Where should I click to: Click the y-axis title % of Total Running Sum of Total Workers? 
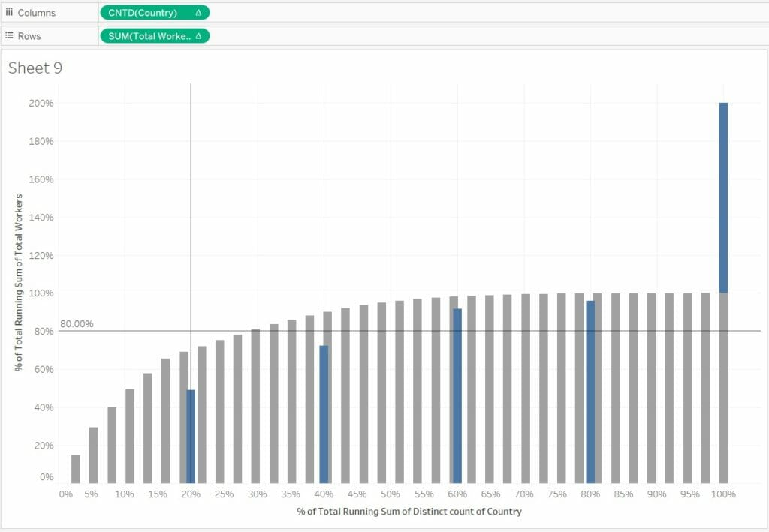pos(19,283)
